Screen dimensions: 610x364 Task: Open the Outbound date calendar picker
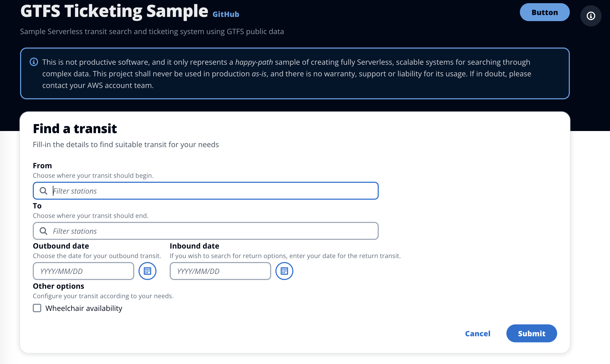pos(147,271)
